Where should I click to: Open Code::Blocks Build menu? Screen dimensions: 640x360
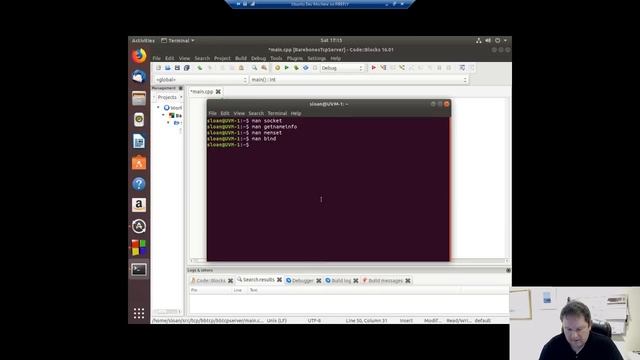coord(241,58)
